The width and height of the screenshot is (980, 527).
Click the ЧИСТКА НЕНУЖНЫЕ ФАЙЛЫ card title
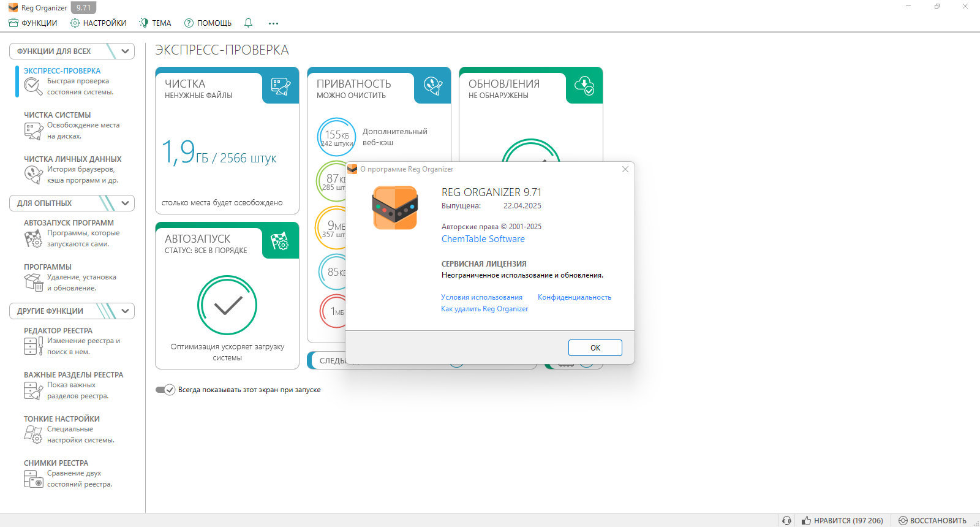click(198, 89)
